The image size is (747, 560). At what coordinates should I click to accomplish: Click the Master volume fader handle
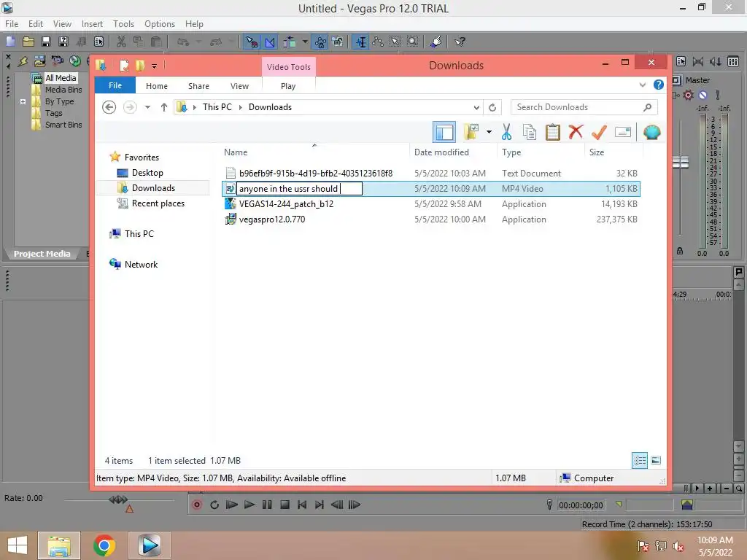click(681, 163)
